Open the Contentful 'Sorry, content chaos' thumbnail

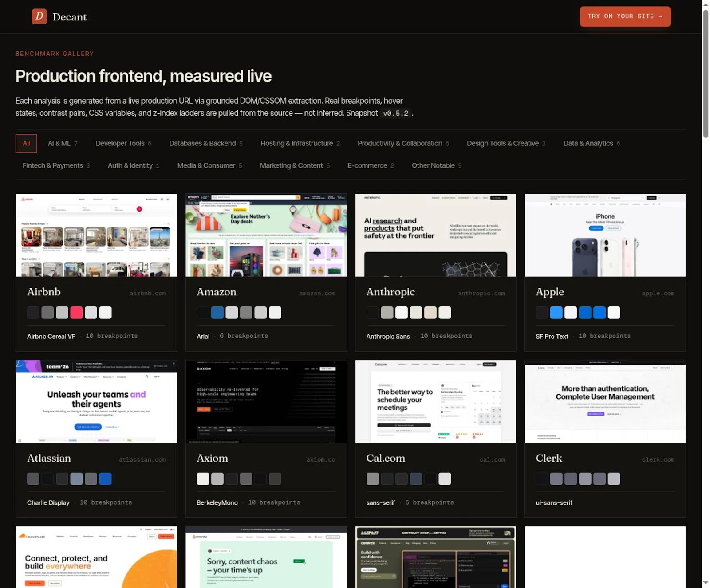[266, 557]
